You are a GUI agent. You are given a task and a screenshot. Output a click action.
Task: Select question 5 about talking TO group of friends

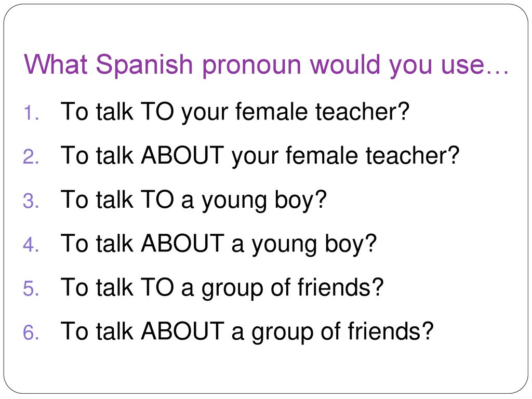click(x=222, y=288)
